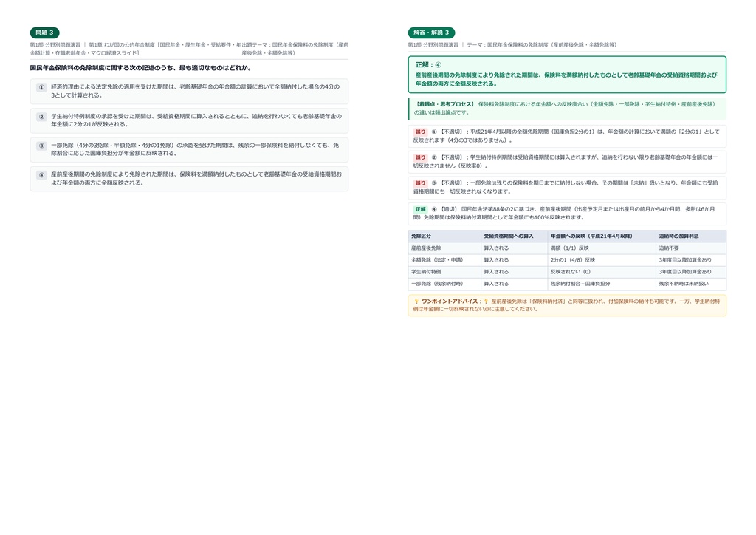Click the 誤り badge on explanation ①
756x535 pixels.
click(x=420, y=132)
